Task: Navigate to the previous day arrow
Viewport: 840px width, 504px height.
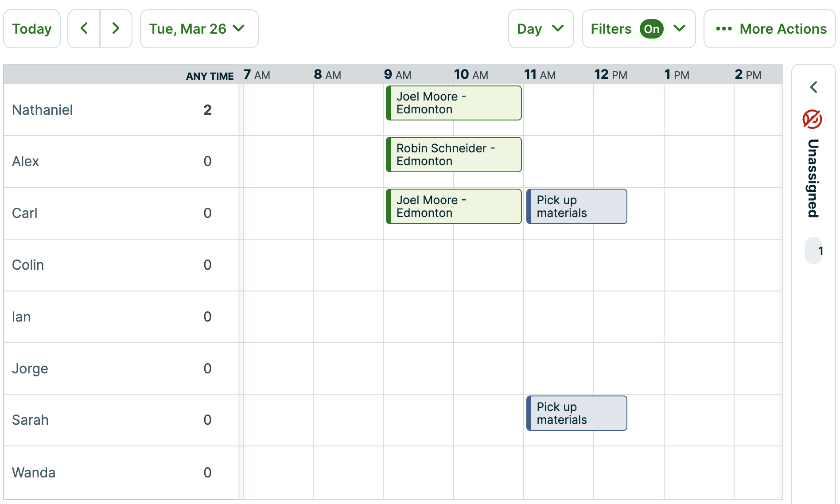Action: [x=84, y=28]
